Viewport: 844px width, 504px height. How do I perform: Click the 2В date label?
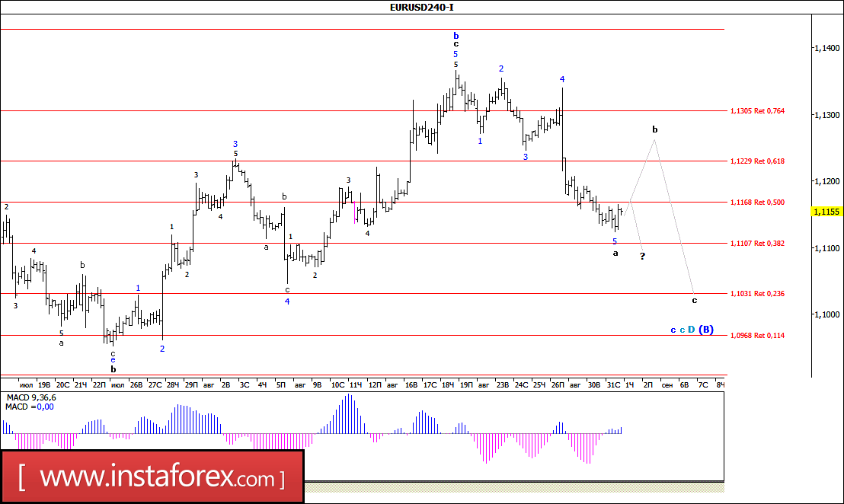pyautogui.click(x=226, y=385)
